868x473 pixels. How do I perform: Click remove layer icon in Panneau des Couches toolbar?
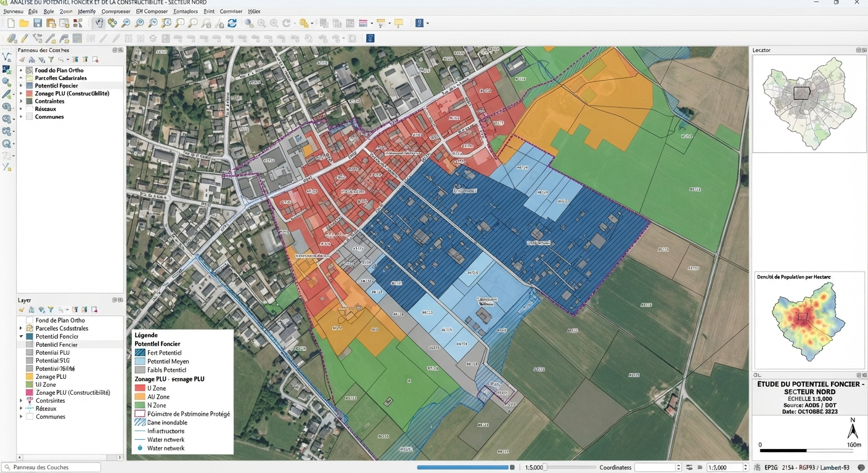[95, 60]
